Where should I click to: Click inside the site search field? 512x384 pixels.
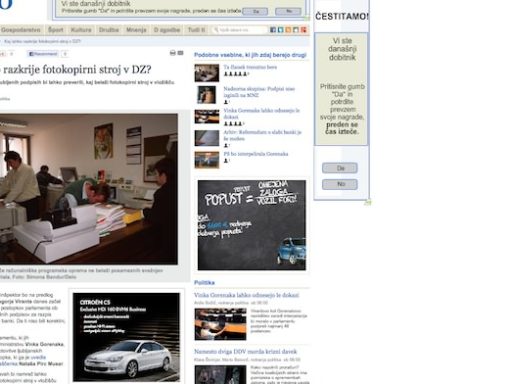(x=239, y=30)
